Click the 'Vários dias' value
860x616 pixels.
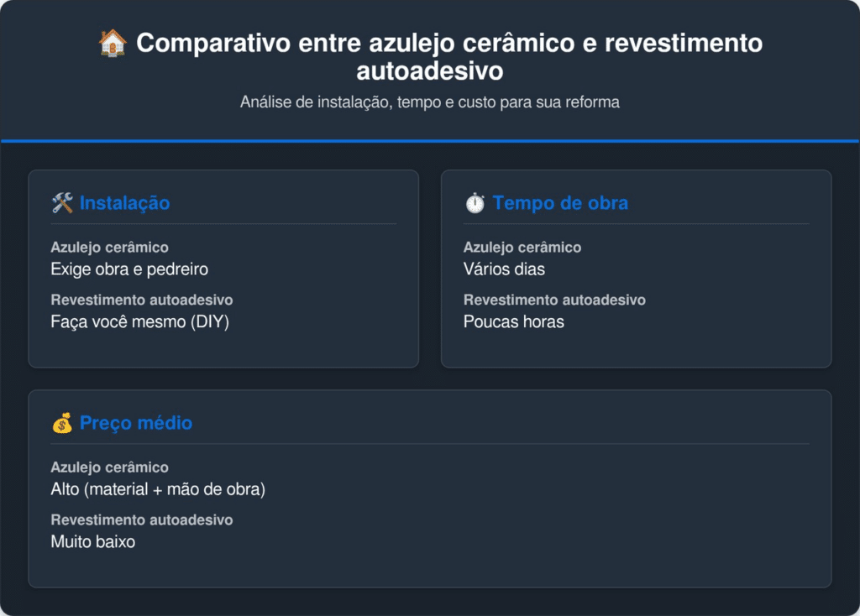tap(504, 269)
